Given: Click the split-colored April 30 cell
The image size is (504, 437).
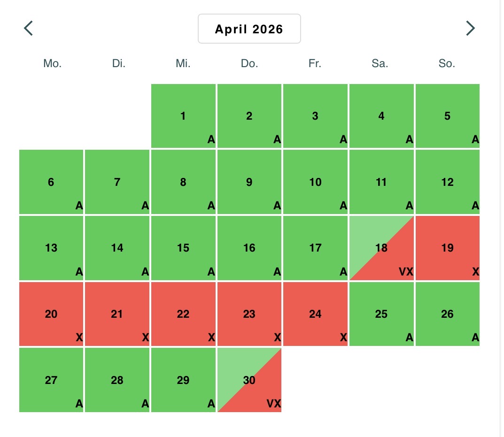Looking at the screenshot, I should pyautogui.click(x=249, y=380).
